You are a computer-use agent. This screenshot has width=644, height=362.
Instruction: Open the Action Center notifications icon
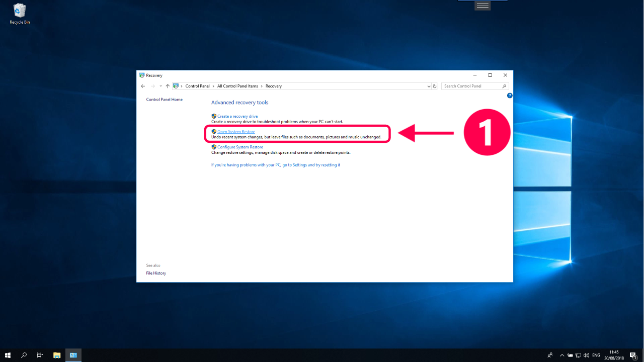[x=633, y=355]
